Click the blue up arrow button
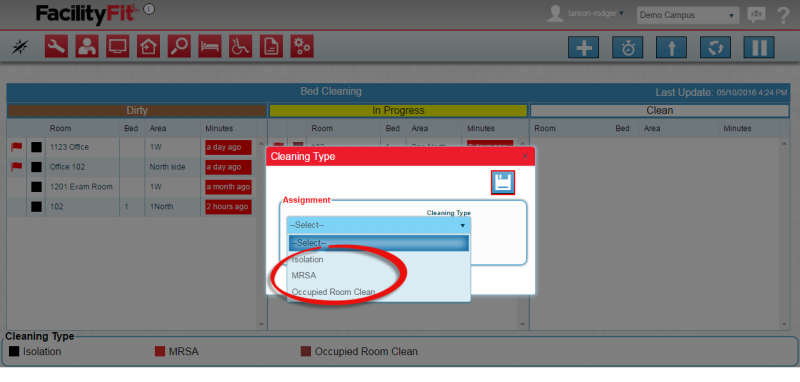Screen dimensions: 800x382 (x=671, y=47)
